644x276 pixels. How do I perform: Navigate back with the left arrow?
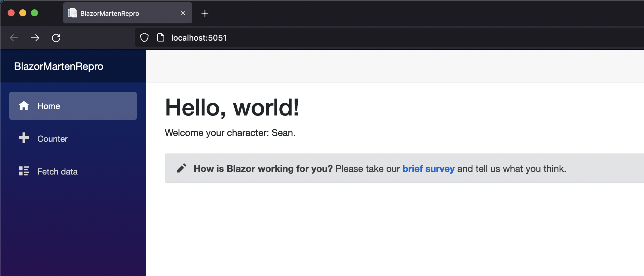pos(14,38)
